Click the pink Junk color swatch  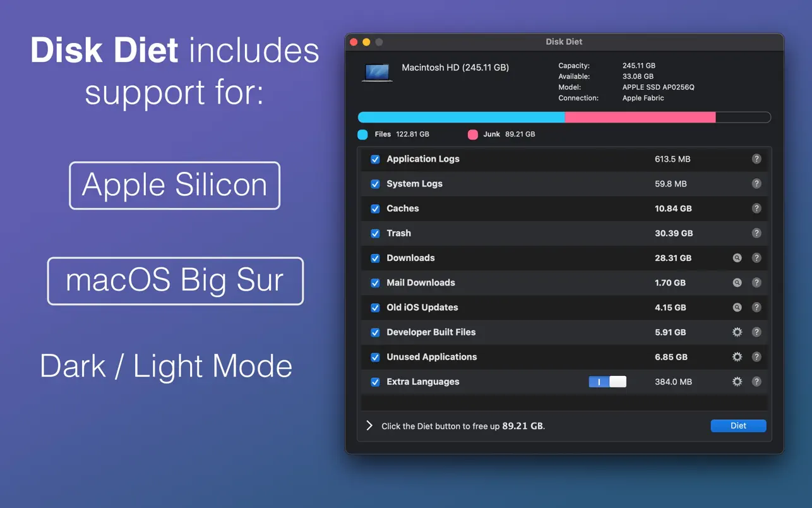pyautogui.click(x=472, y=135)
